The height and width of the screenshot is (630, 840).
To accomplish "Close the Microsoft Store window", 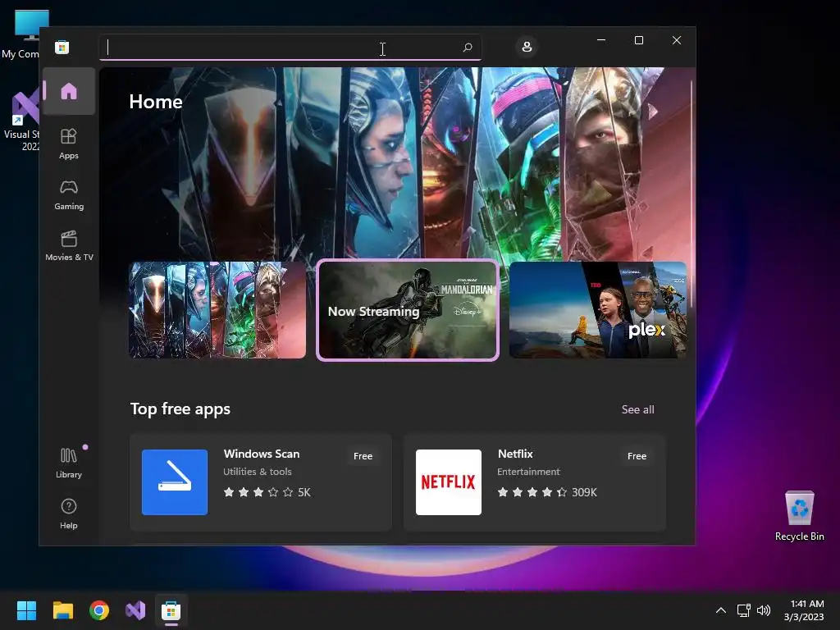I will point(677,40).
